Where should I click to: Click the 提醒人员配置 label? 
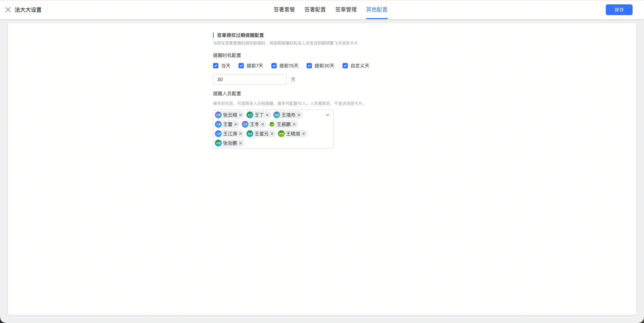click(227, 93)
